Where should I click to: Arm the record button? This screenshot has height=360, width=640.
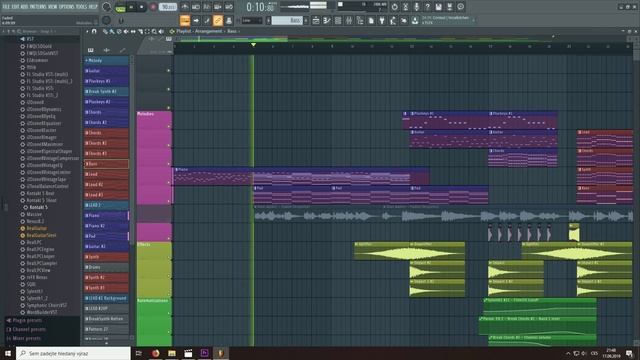point(153,7)
